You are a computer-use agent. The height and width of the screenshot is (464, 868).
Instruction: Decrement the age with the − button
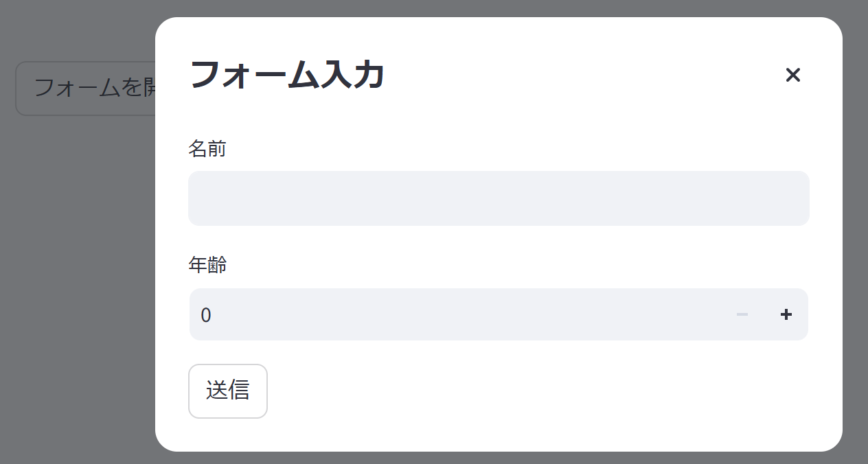coord(742,314)
